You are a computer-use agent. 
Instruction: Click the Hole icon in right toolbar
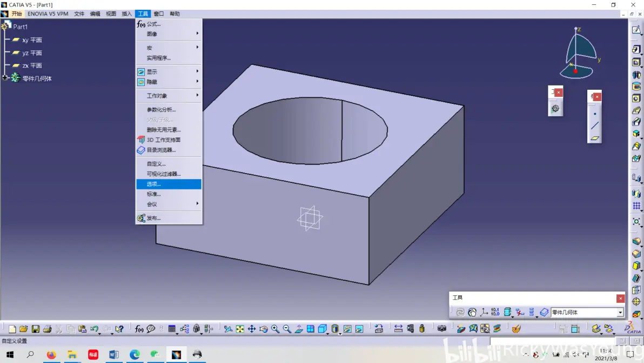point(636,98)
